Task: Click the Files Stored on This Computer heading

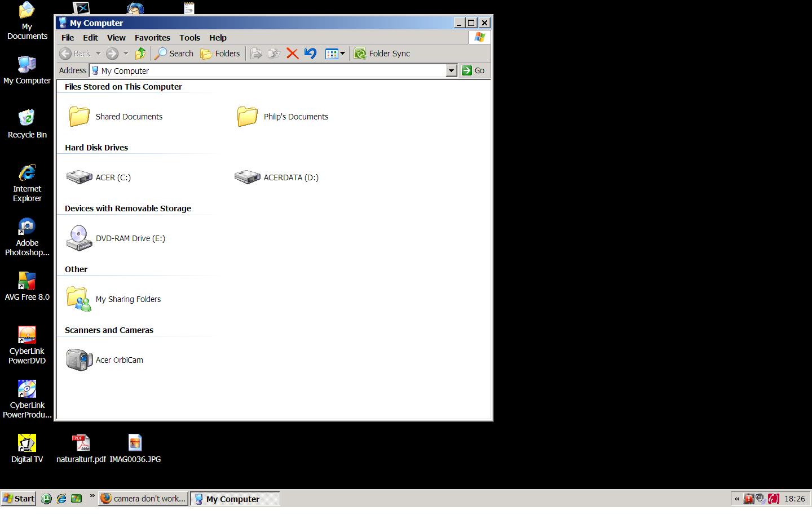Action: tap(123, 87)
